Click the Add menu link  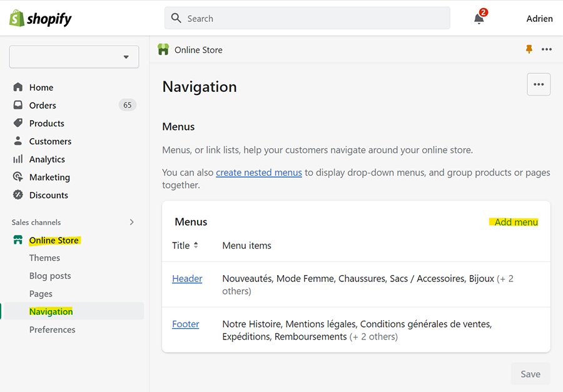click(516, 222)
